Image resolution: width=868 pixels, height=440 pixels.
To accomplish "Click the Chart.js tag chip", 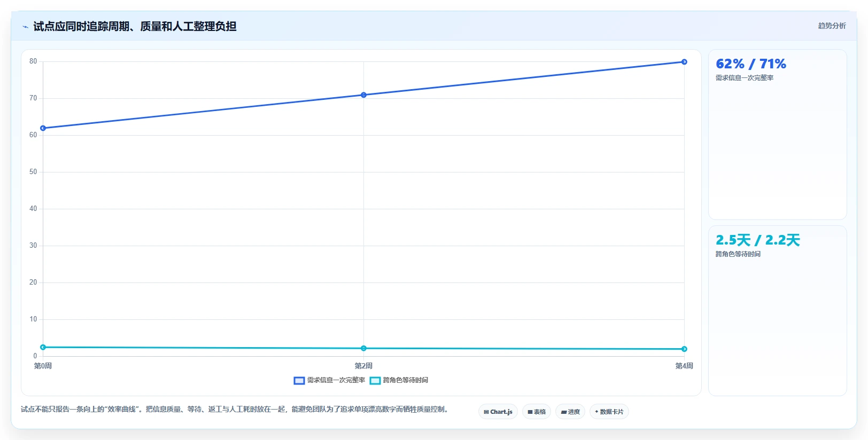I will click(x=498, y=412).
